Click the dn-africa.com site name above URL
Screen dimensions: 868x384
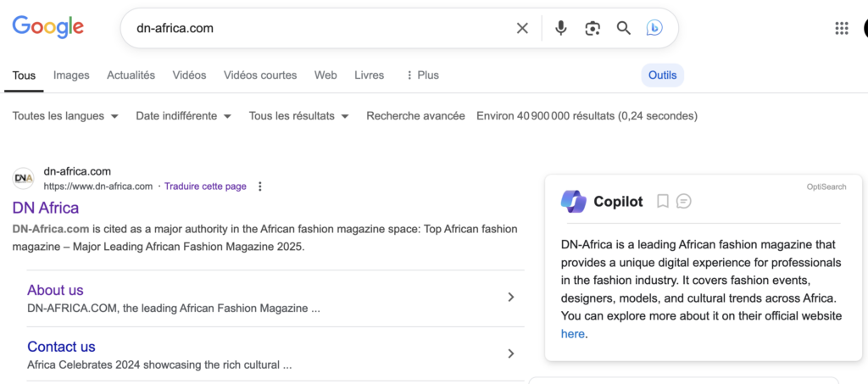(x=77, y=171)
